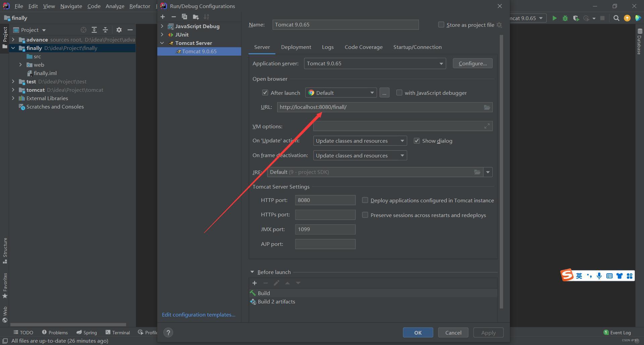Viewport: 644px width, 345px height.
Task: Expand JavaScript Debug node
Action: [x=162, y=26]
